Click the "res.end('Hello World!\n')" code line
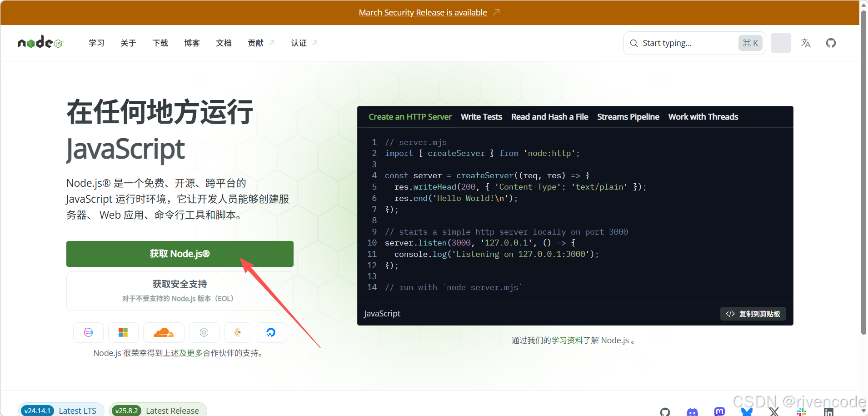The image size is (868, 416). [456, 198]
